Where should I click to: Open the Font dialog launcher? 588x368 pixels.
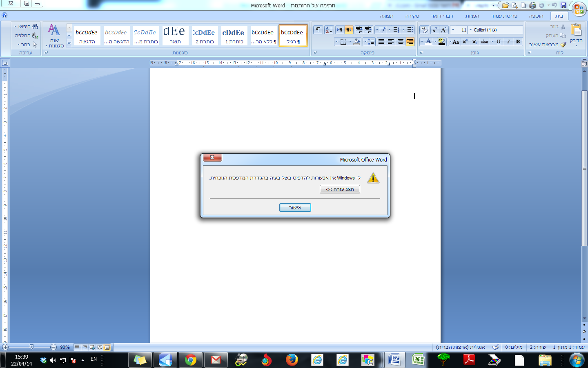[421, 52]
